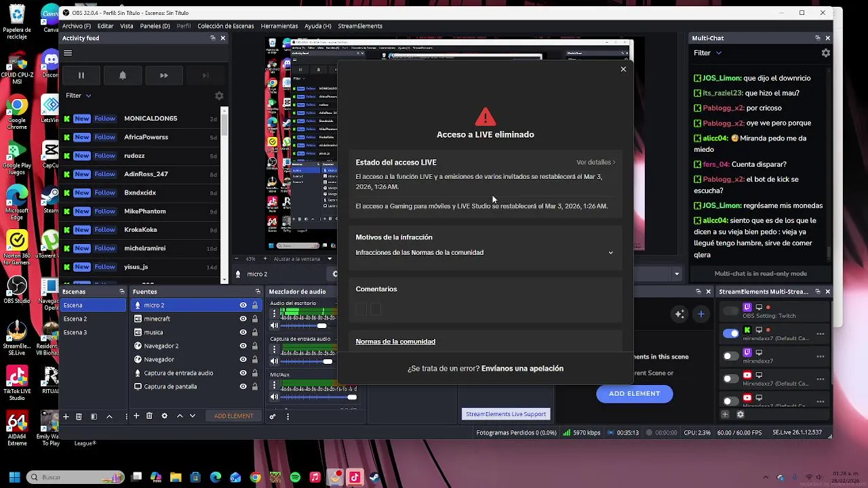868x488 pixels.
Task: Open Captura de entrada audio options dots
Action: point(275,350)
